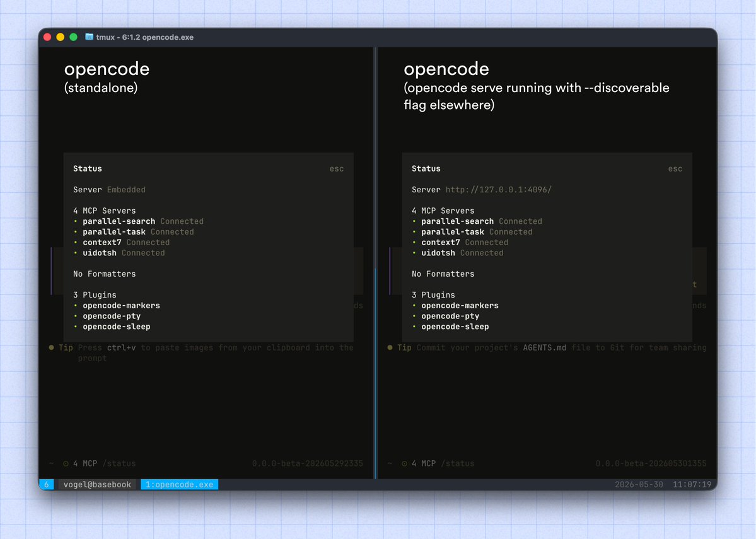Viewport: 756px width, 539px height.
Task: Click the MCP circle icon in right pane footer
Action: click(405, 464)
